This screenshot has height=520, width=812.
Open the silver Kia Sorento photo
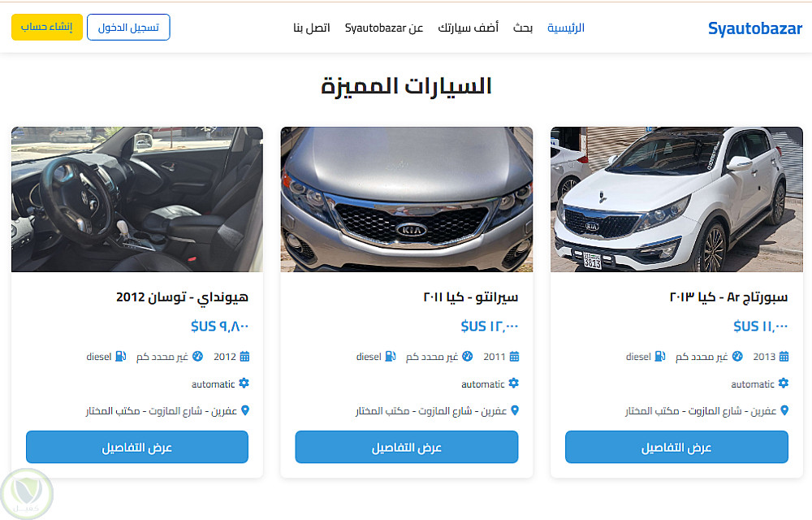tap(407, 199)
